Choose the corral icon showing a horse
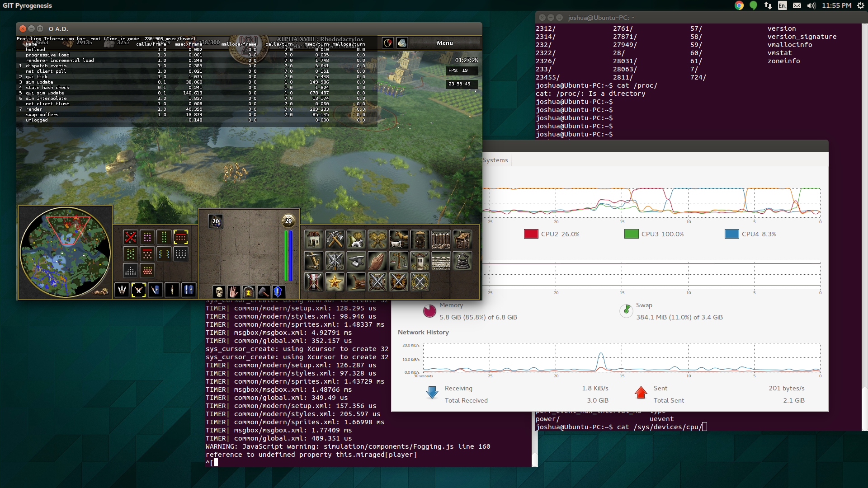The image size is (868, 488). (399, 239)
